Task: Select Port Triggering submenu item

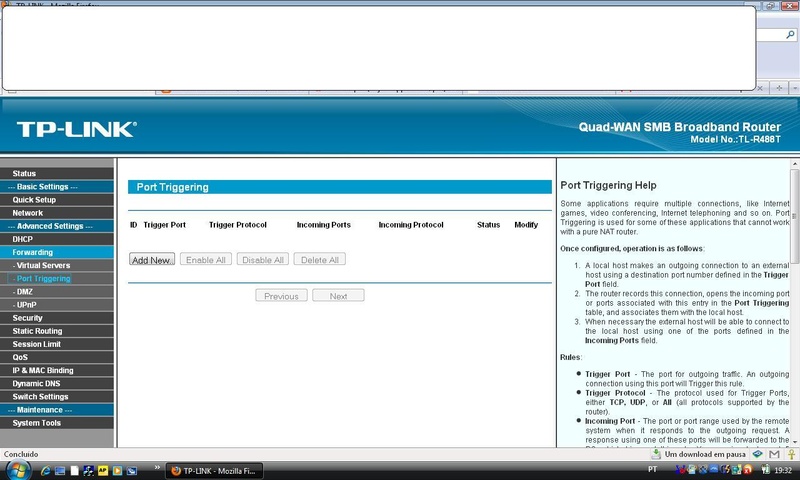Action: [57, 279]
